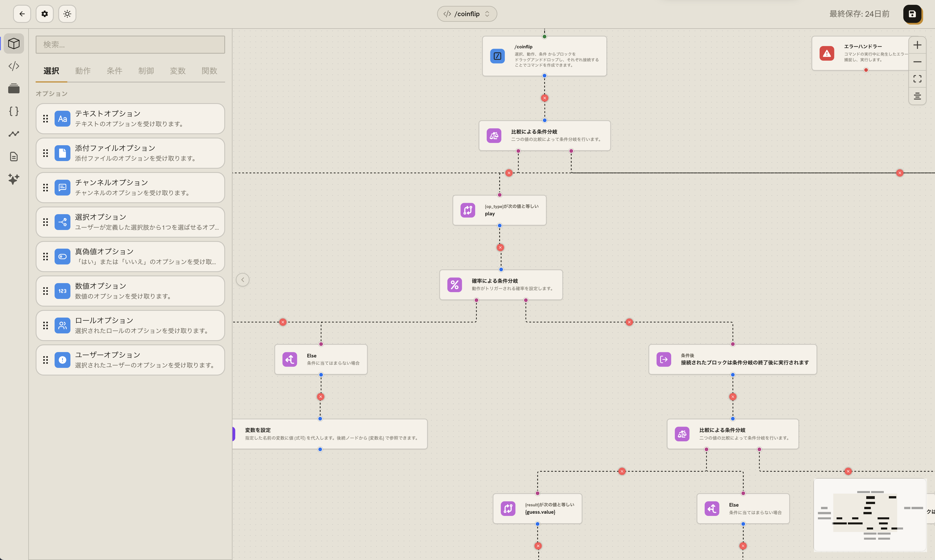Switch to the 変数 tab
The image size is (935, 560).
(x=178, y=71)
